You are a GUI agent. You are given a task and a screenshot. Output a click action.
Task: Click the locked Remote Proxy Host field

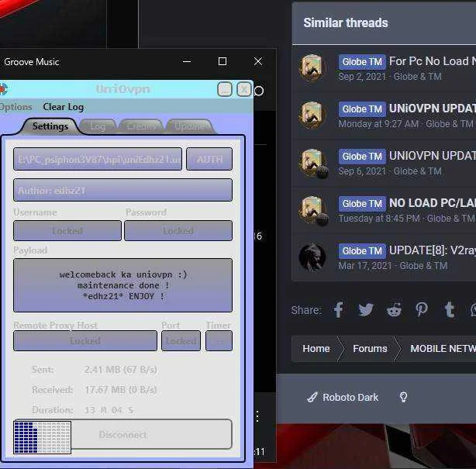pyautogui.click(x=85, y=340)
